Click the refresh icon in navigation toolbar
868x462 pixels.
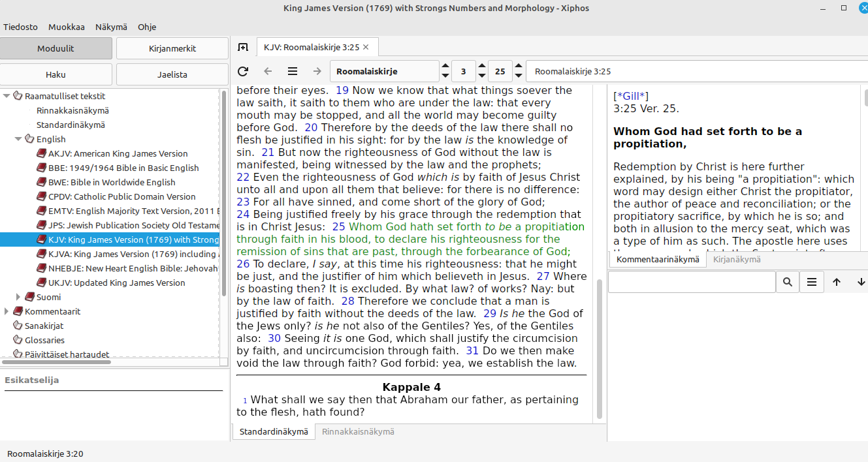tap(243, 71)
